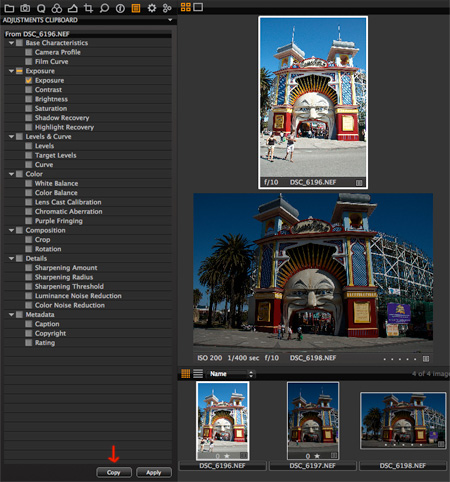Open the Batch gears tool tab
This screenshot has height=482, width=450.
(x=167, y=8)
